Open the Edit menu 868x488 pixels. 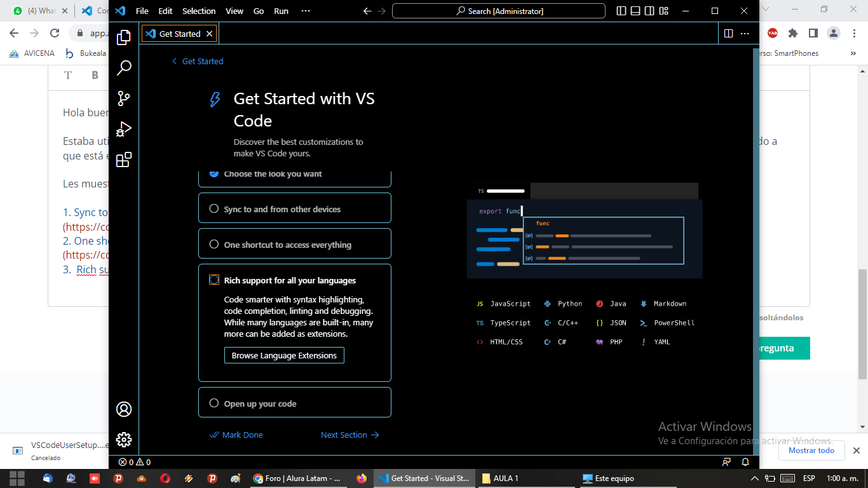click(x=165, y=11)
